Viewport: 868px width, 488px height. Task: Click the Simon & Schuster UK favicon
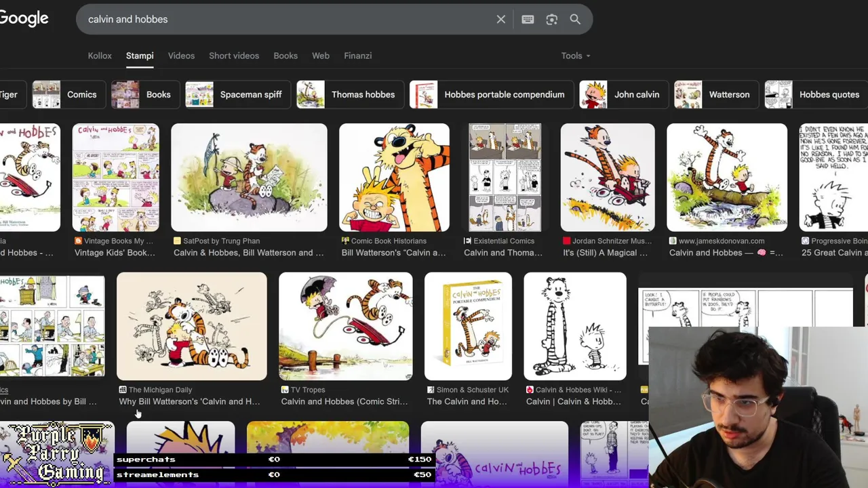point(431,390)
